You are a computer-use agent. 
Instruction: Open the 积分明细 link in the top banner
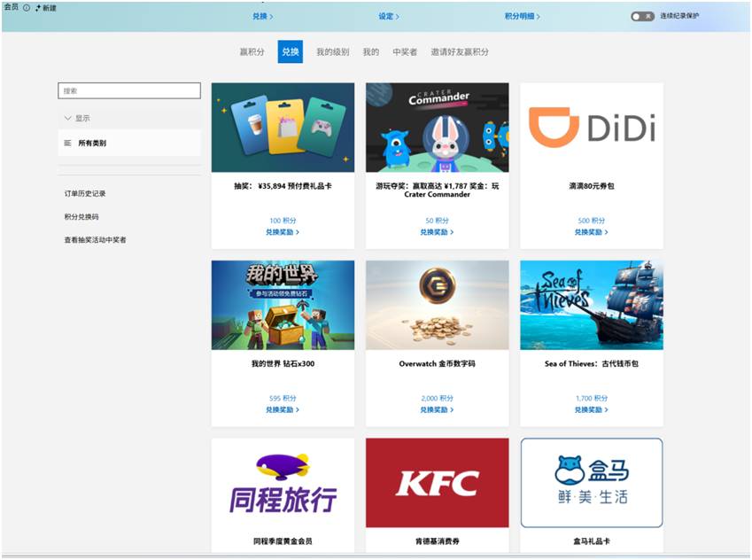tap(522, 16)
